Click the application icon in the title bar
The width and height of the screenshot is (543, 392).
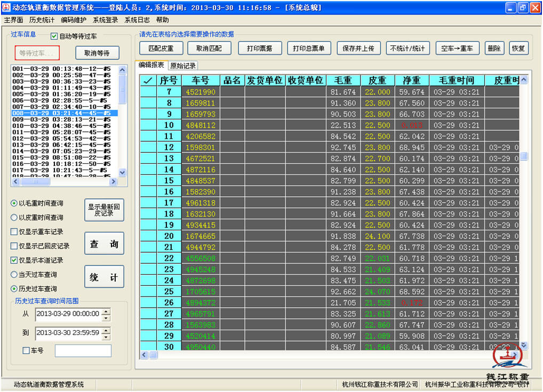click(6, 7)
